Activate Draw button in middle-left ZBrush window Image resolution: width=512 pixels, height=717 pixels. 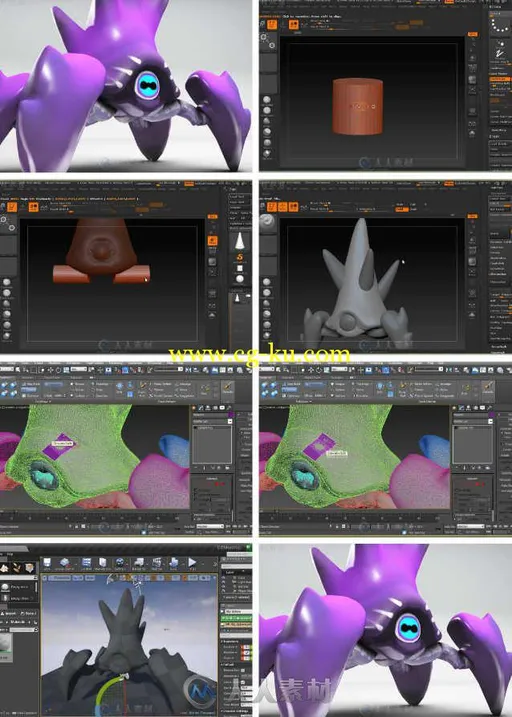(33, 207)
